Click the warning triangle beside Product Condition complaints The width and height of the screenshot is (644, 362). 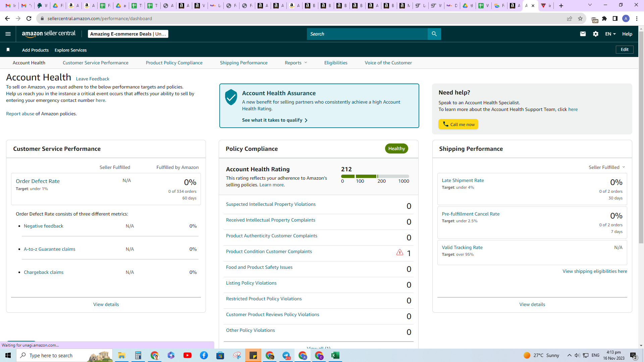coord(400,252)
